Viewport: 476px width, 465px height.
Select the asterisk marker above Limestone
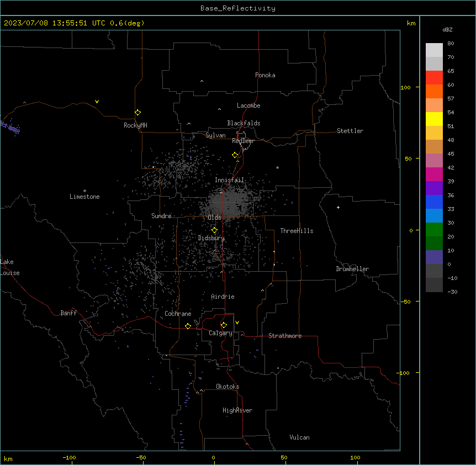coord(84,191)
